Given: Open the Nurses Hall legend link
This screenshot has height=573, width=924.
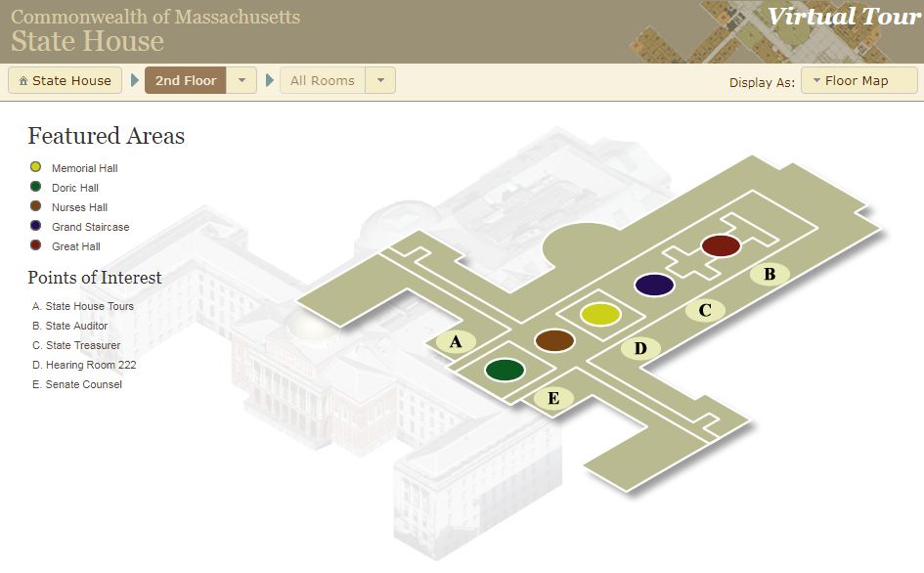Looking at the screenshot, I should click(x=79, y=207).
